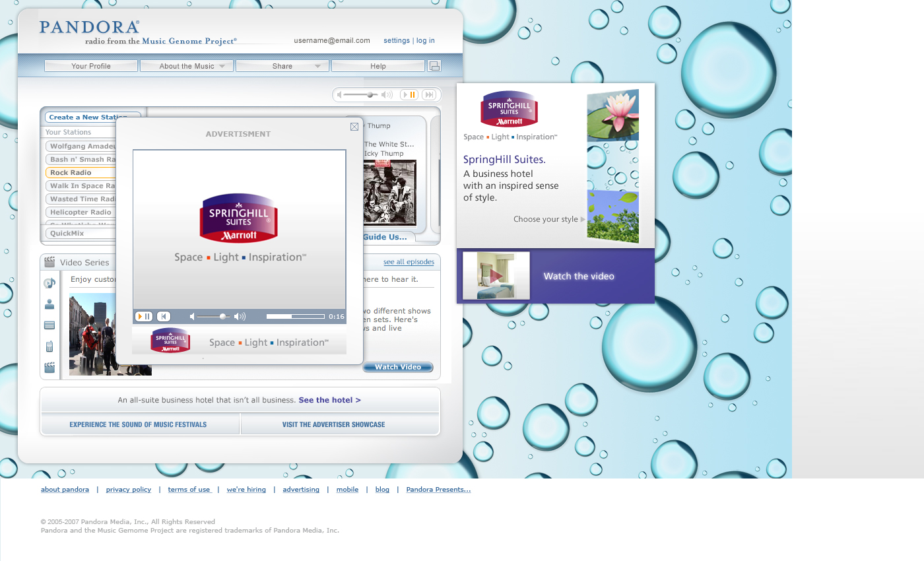The height and width of the screenshot is (561, 924).
Task: Click the Watch Video button
Action: tap(398, 367)
